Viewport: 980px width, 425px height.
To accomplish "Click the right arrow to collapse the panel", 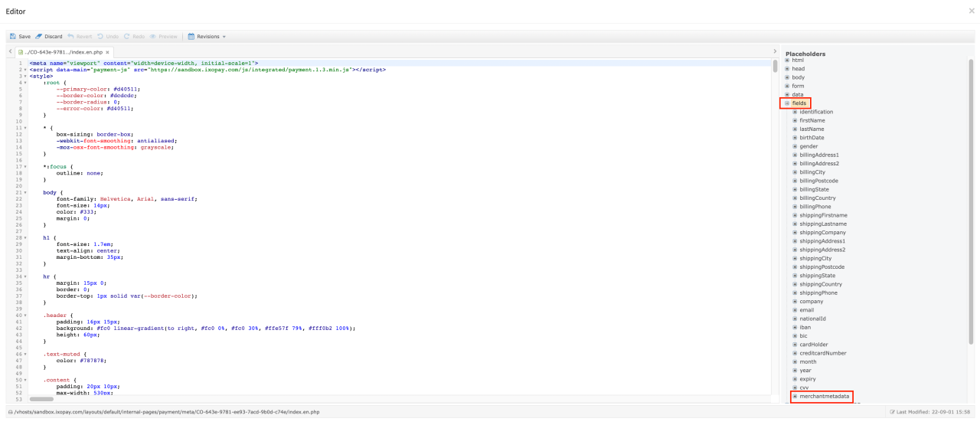I will [775, 51].
